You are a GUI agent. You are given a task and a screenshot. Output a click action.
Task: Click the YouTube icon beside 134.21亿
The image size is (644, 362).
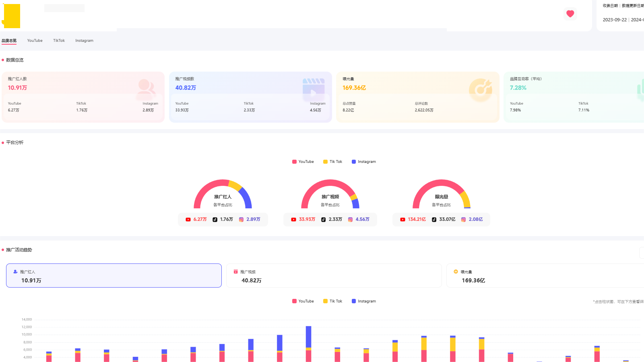(x=402, y=220)
